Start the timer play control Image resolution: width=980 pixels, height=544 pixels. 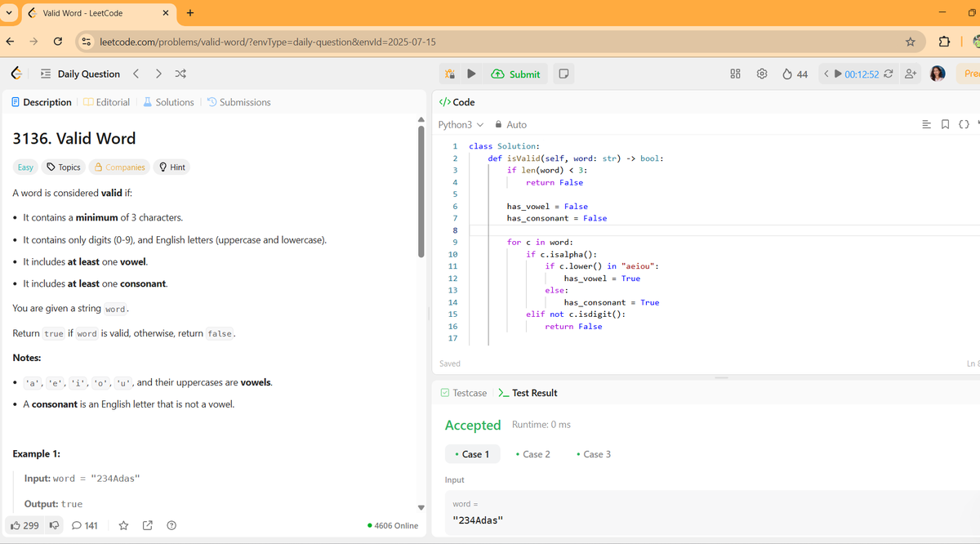coord(837,74)
